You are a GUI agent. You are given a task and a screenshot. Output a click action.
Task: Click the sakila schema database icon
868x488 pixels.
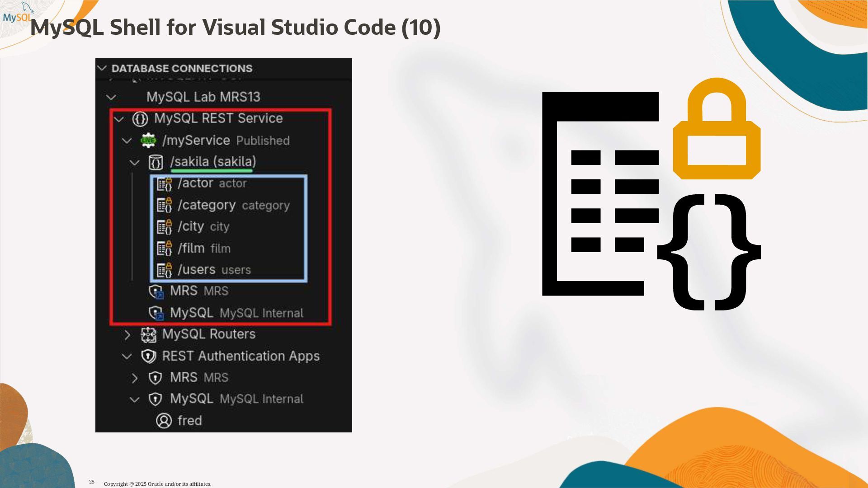point(156,162)
